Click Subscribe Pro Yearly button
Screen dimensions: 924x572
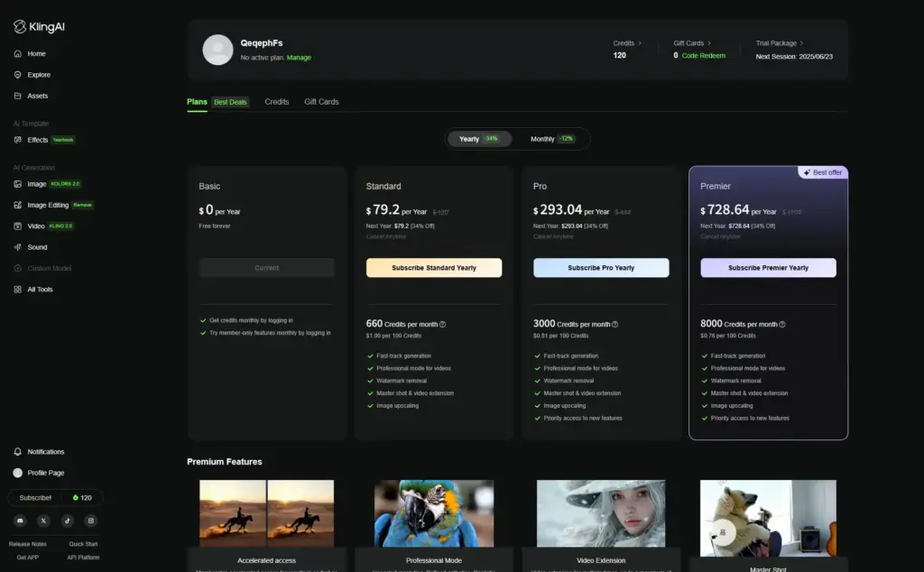point(601,268)
